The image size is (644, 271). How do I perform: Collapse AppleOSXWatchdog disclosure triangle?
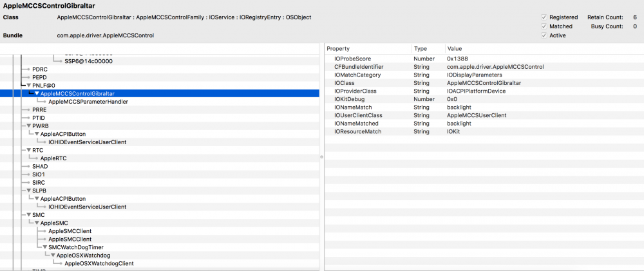(x=53, y=256)
